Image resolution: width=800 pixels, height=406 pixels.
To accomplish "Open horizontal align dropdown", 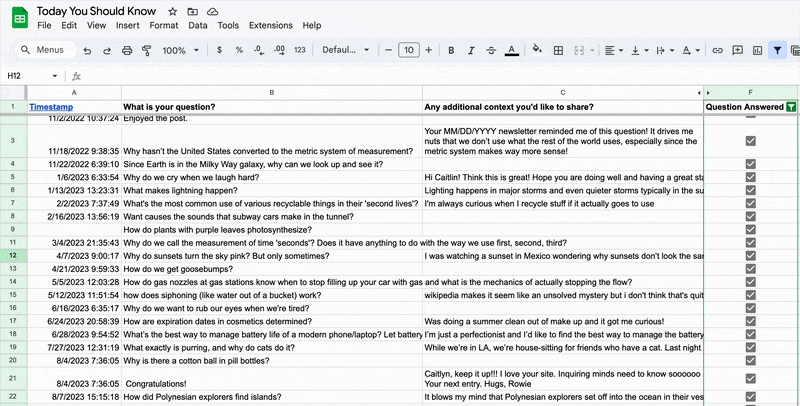I will tap(614, 50).
